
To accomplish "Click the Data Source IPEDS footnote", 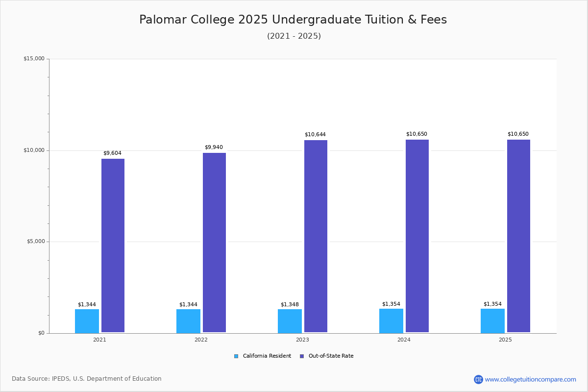I will [87, 379].
